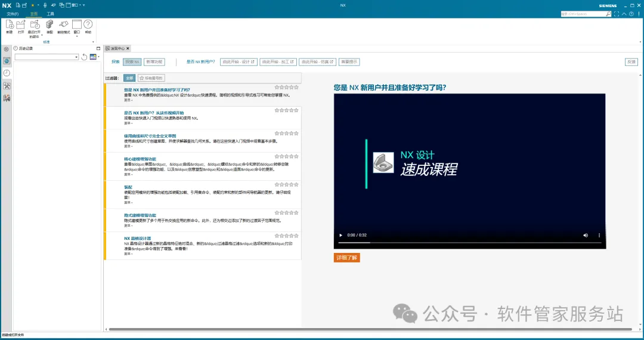Open the history panel combo box

pyautogui.click(x=47, y=57)
